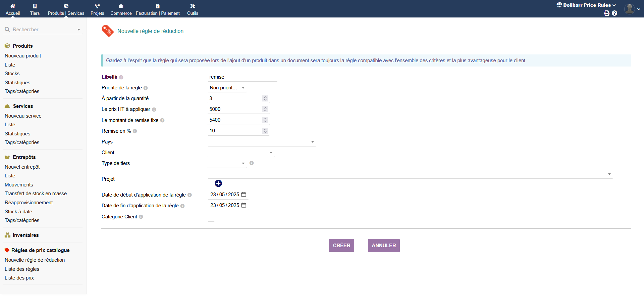The height and width of the screenshot is (299, 644).
Task: Open calendar picker for rule end date
Action: coord(244,205)
